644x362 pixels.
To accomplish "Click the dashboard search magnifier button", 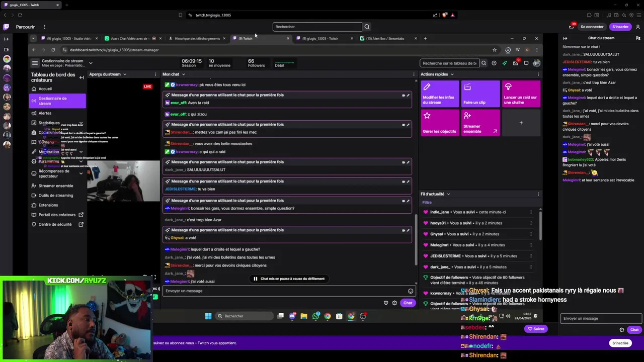I will (484, 63).
